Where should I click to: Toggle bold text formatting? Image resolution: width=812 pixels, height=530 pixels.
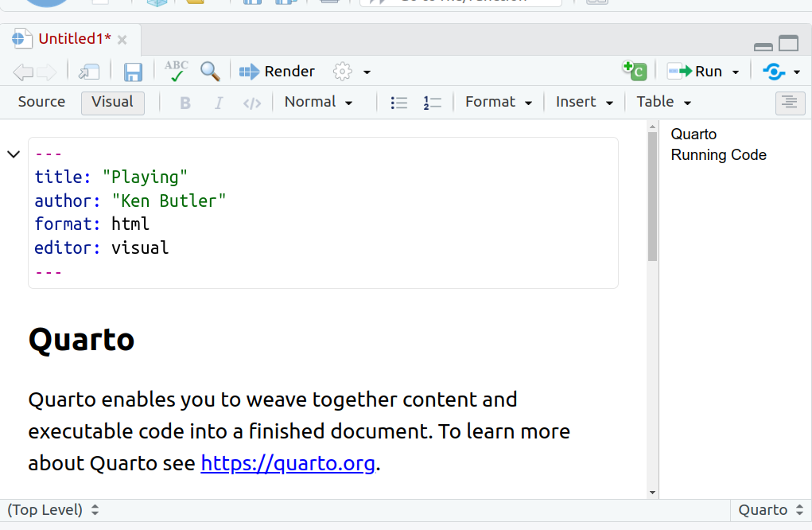[185, 103]
